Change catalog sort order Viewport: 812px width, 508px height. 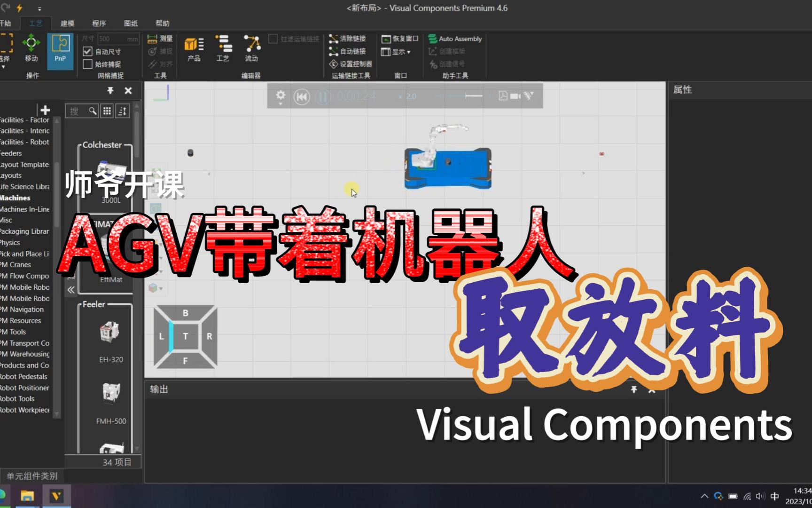(123, 111)
